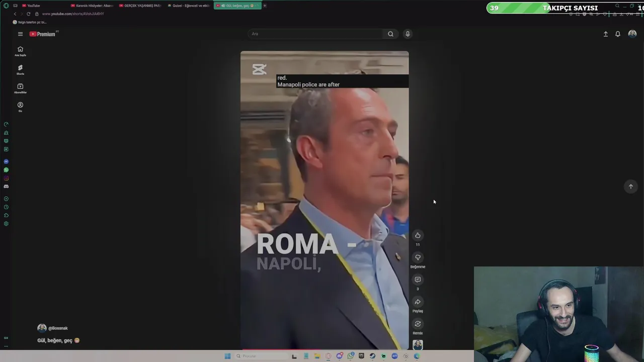Viewport: 644px width, 362px height.
Task: Open the Opera GX menu logo
Action: coord(6,6)
